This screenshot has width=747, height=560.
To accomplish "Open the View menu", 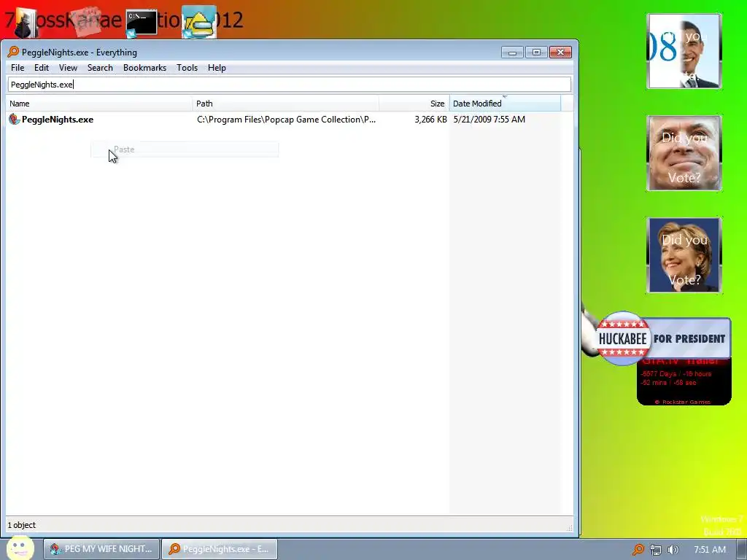I will [x=68, y=68].
